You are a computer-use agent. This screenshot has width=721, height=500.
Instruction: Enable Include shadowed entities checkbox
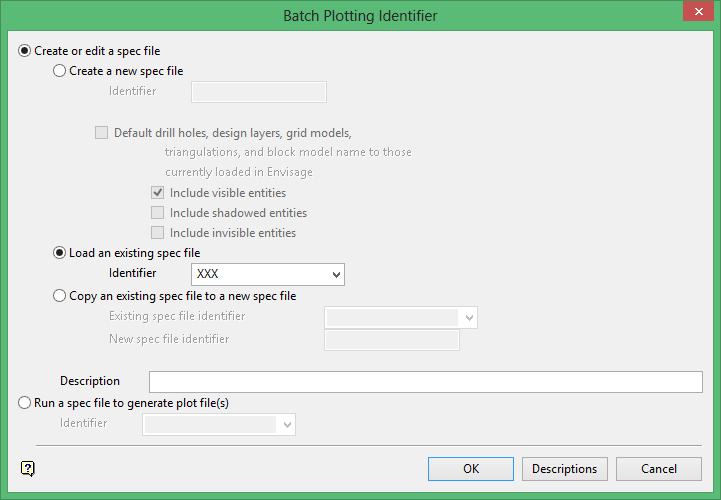158,213
